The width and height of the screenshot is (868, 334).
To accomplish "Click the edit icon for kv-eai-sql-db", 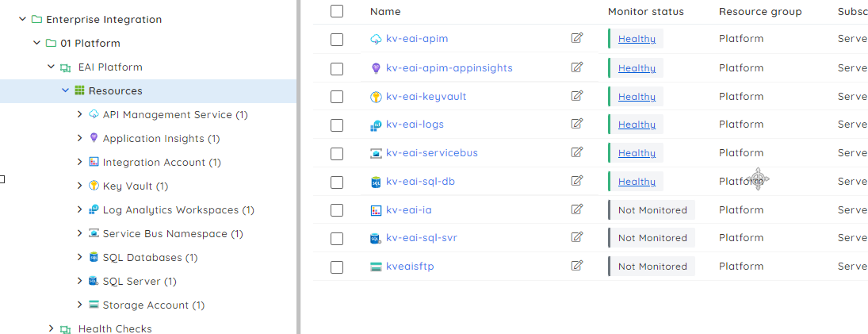I will 577,181.
